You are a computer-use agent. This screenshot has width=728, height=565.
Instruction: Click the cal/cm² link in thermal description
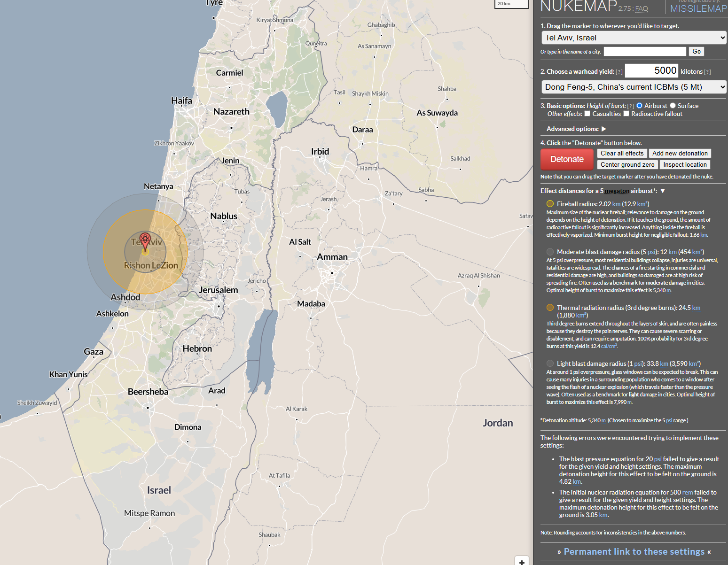(609, 346)
